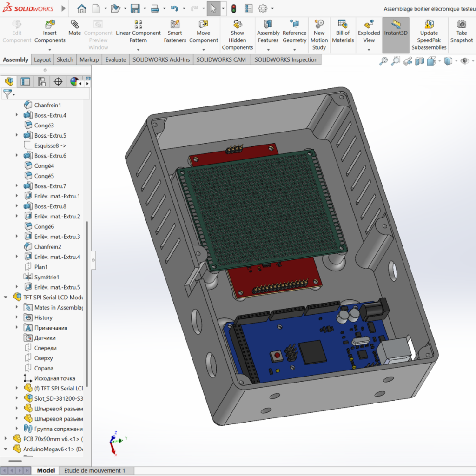This screenshot has width=476, height=476.
Task: Select the Plan1 reference plane
Action: click(41, 267)
